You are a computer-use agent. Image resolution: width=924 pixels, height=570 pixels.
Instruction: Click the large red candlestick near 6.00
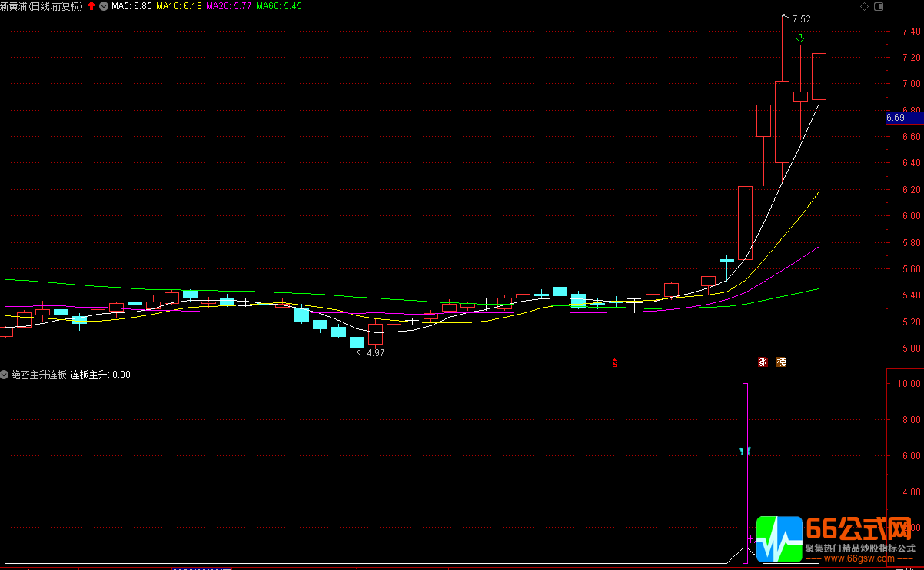pyautogui.click(x=745, y=222)
